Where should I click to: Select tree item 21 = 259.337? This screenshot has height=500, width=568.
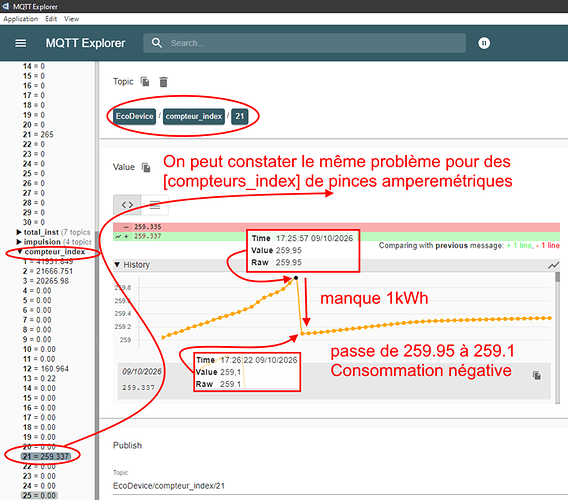[x=46, y=456]
